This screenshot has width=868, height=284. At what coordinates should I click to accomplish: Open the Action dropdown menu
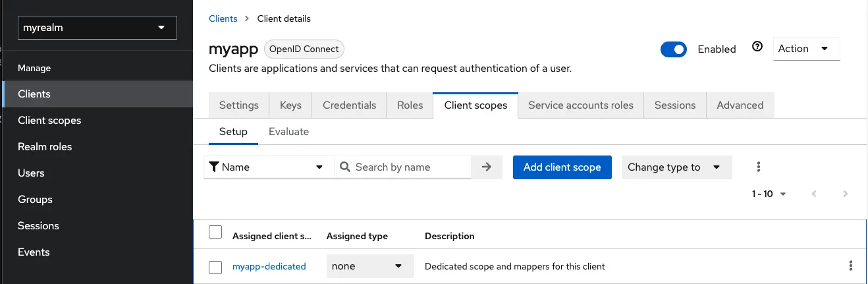point(806,49)
